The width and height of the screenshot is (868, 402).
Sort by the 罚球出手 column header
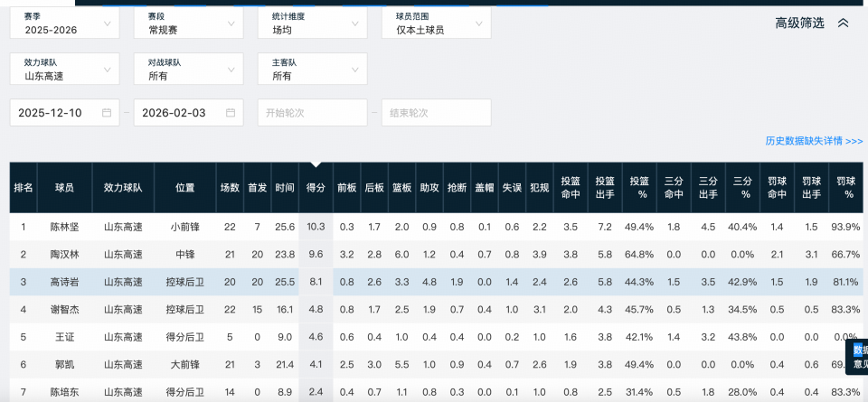(812, 188)
